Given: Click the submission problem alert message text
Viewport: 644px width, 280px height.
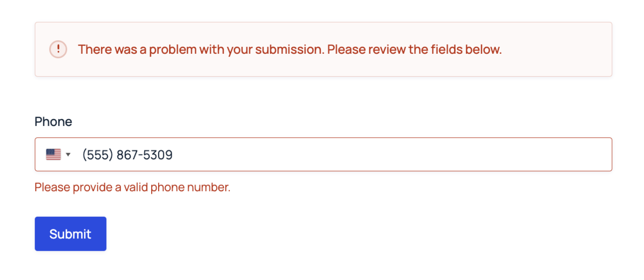Looking at the screenshot, I should click(290, 49).
